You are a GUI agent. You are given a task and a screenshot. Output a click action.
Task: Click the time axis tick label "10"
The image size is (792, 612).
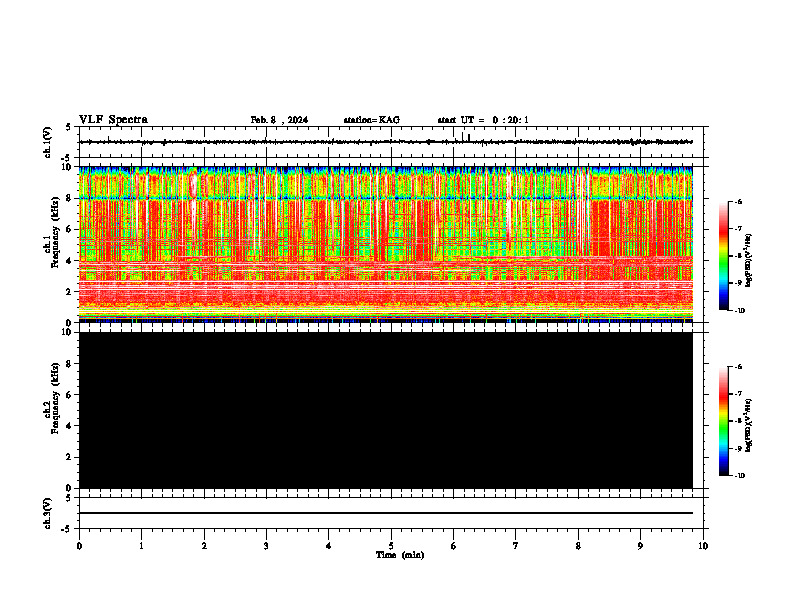tap(703, 546)
